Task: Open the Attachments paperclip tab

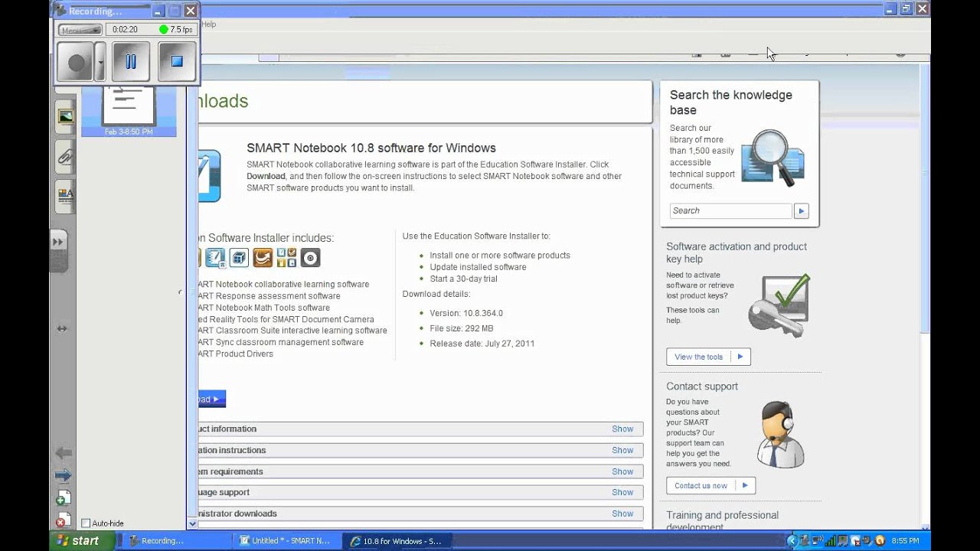Action: 66,158
